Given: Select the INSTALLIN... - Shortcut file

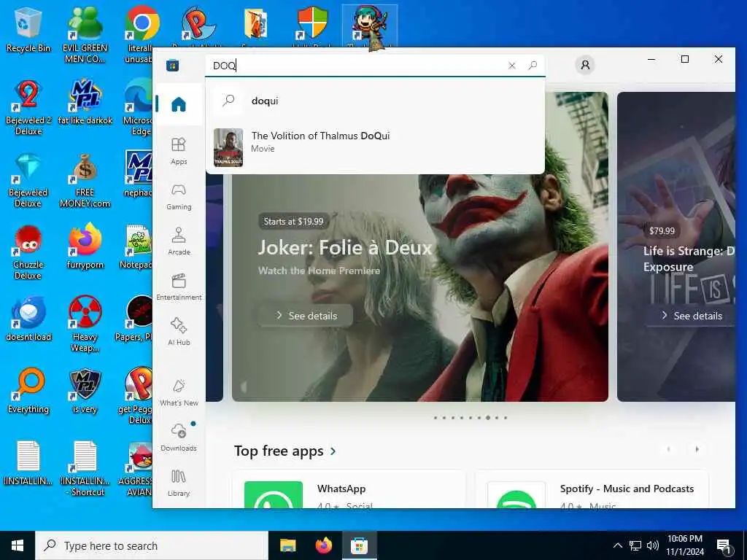Looking at the screenshot, I should 85,469.
